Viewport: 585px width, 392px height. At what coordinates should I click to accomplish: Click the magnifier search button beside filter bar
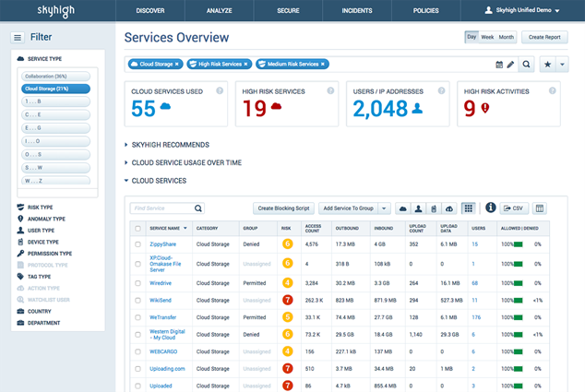point(527,65)
